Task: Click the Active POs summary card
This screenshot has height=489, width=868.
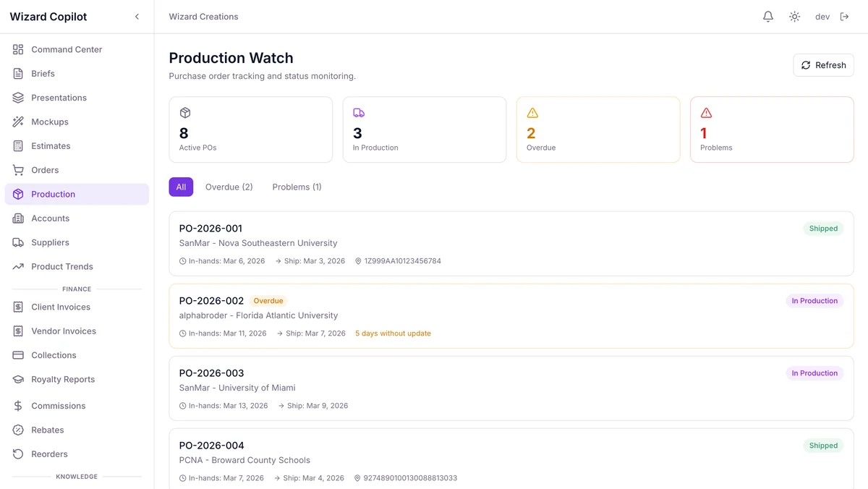Action: [x=251, y=129]
